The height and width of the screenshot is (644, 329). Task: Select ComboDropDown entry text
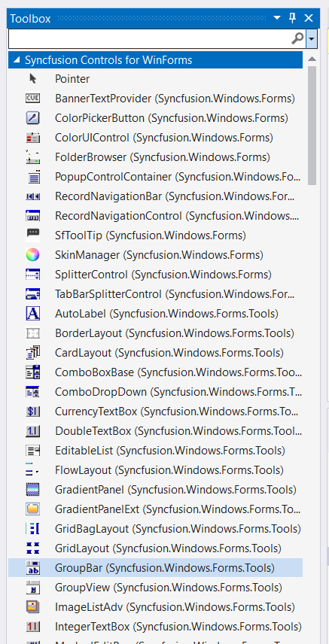point(178,392)
